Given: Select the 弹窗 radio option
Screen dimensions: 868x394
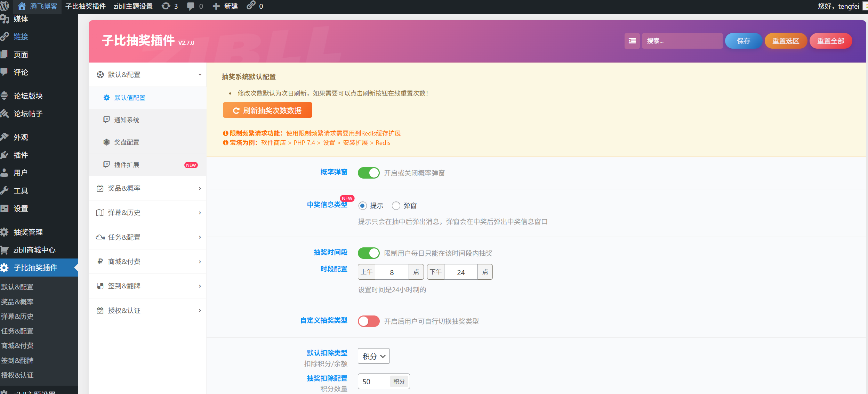Looking at the screenshot, I should 396,205.
